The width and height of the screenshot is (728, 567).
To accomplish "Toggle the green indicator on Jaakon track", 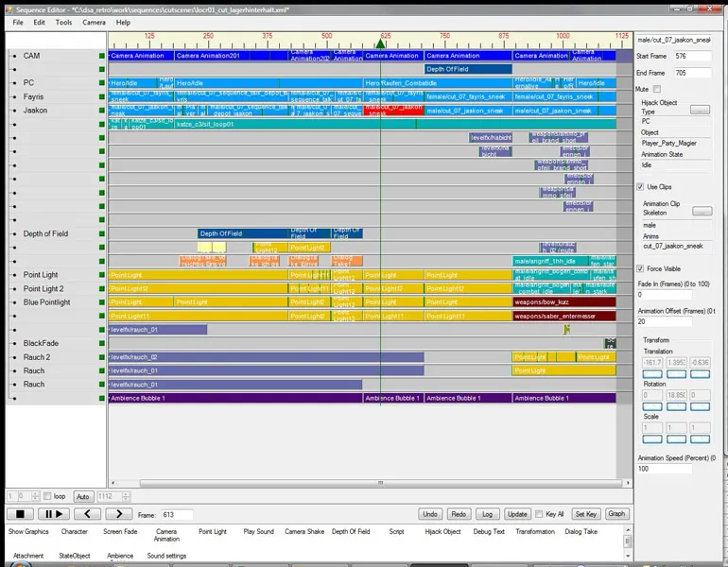I will [102, 111].
